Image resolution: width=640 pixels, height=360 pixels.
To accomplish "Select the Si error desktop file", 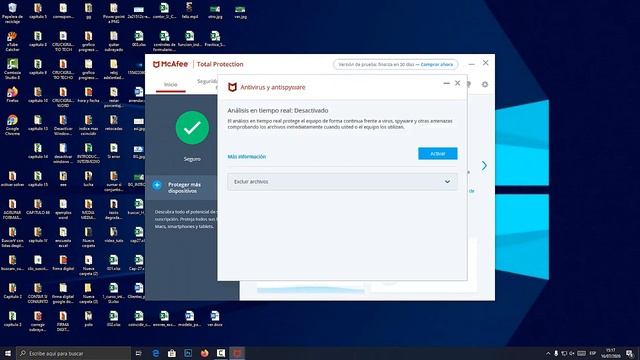I will (113, 151).
